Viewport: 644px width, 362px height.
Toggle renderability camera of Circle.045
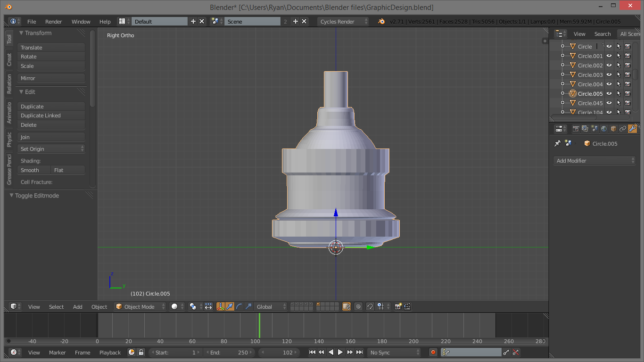[627, 103]
